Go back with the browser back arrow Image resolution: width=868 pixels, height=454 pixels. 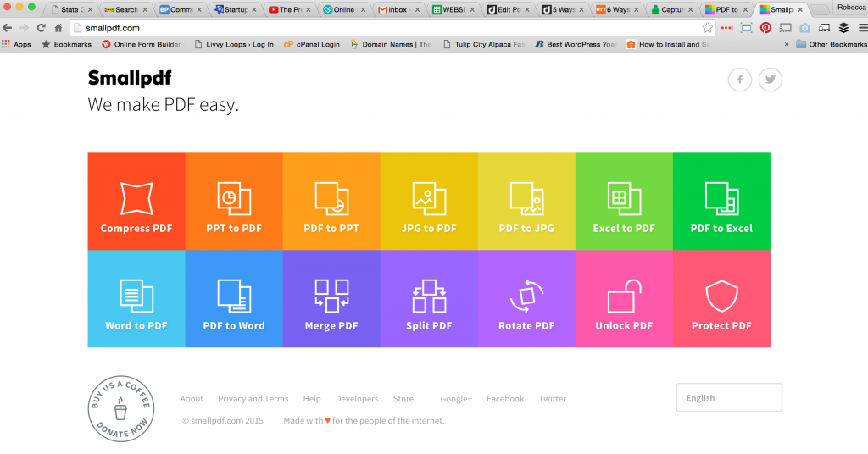(x=7, y=28)
